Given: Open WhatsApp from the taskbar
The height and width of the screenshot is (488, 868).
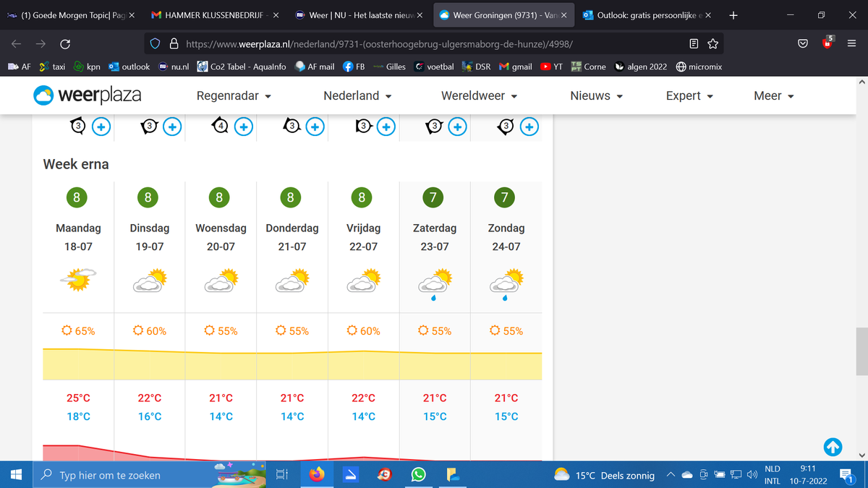Looking at the screenshot, I should tap(418, 475).
